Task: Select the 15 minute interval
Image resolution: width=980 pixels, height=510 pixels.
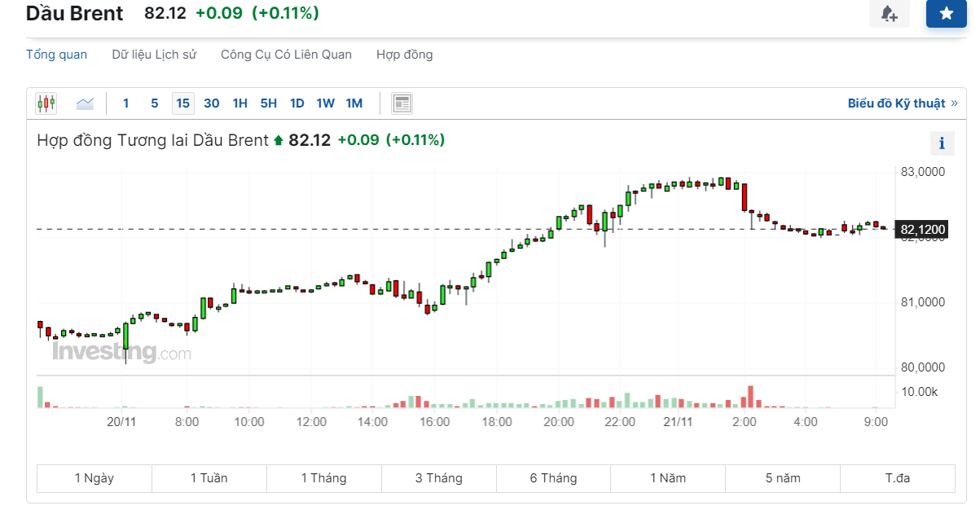Action: coord(182,103)
